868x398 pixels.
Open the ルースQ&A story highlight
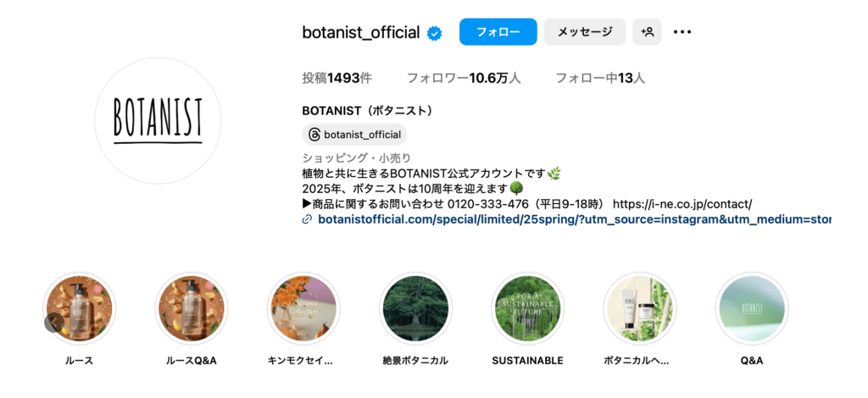[192, 308]
